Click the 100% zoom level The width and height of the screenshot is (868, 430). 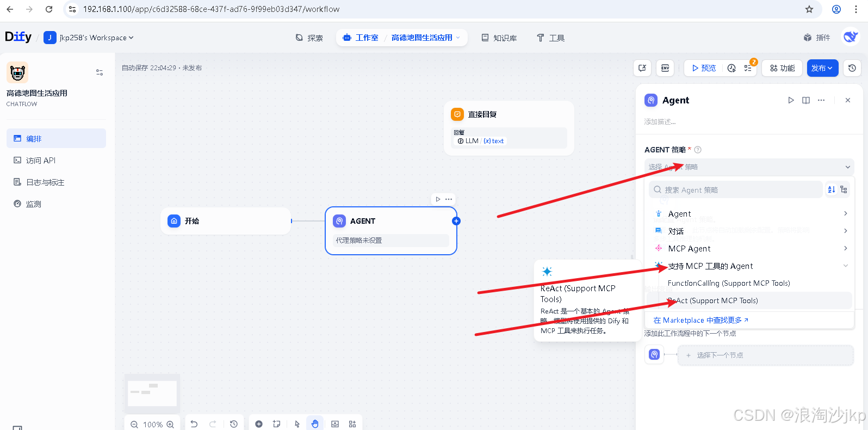tap(153, 425)
